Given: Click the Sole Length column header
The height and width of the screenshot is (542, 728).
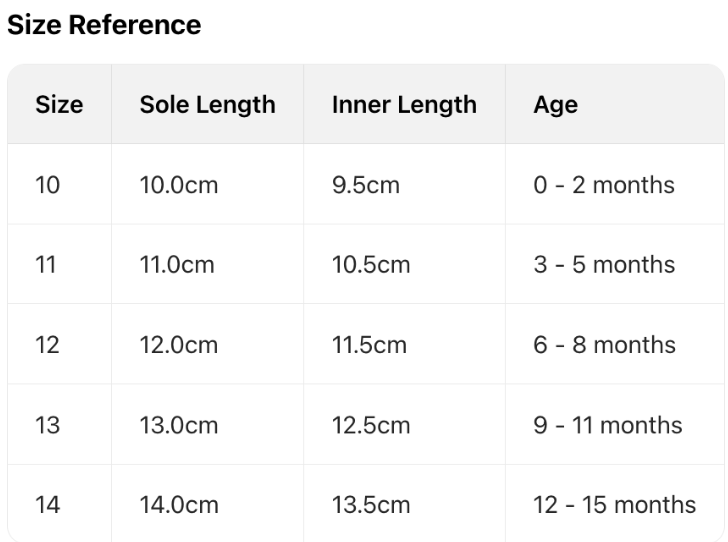Looking at the screenshot, I should tap(207, 105).
